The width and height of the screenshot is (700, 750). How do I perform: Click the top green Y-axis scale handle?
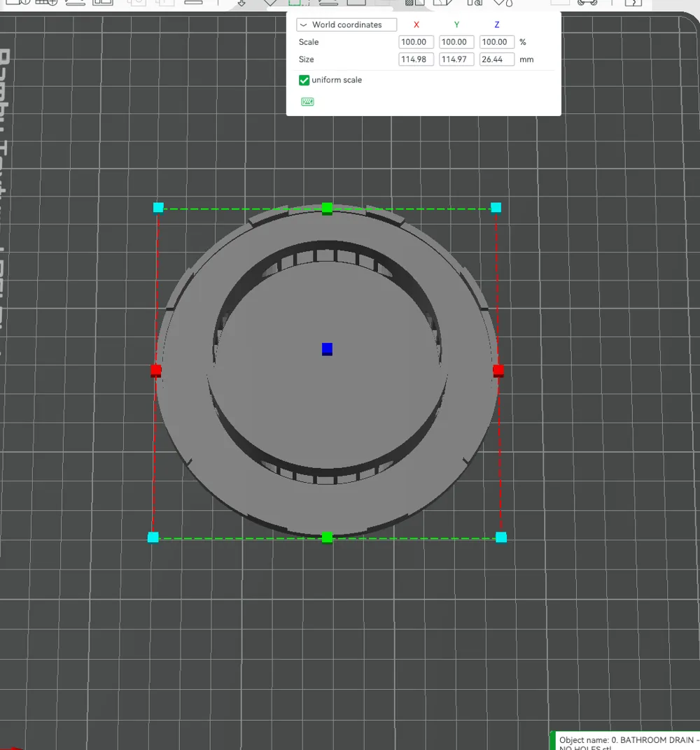(328, 208)
